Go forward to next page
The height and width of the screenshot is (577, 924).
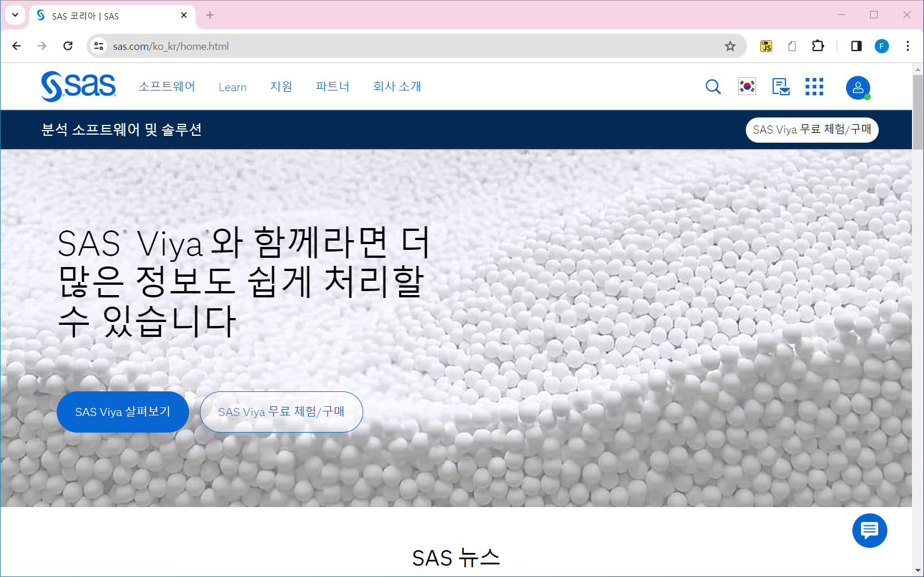tap(42, 46)
